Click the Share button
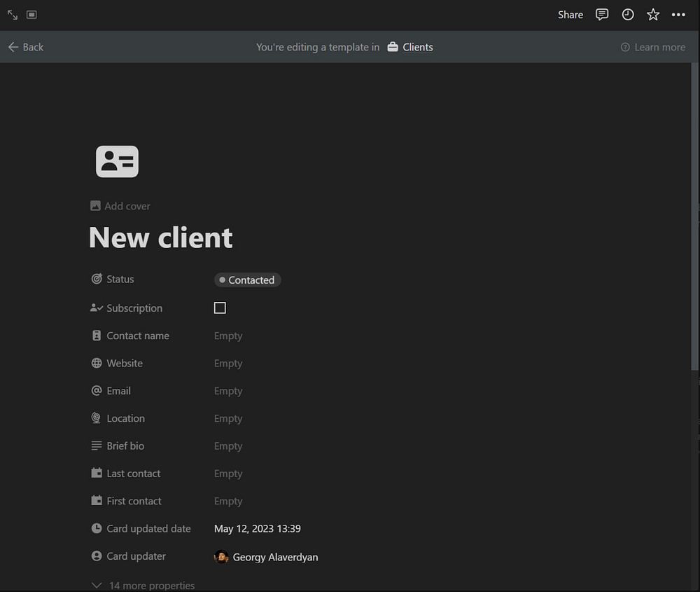The height and width of the screenshot is (592, 700). click(x=570, y=15)
